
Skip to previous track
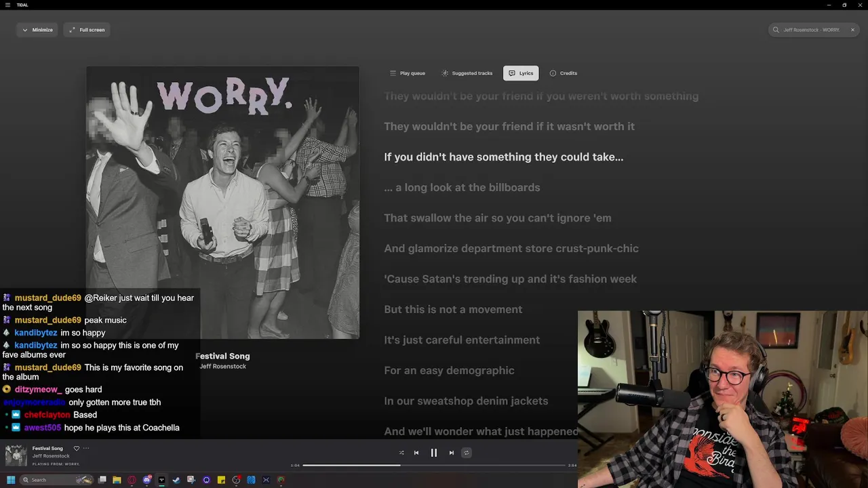[416, 453]
